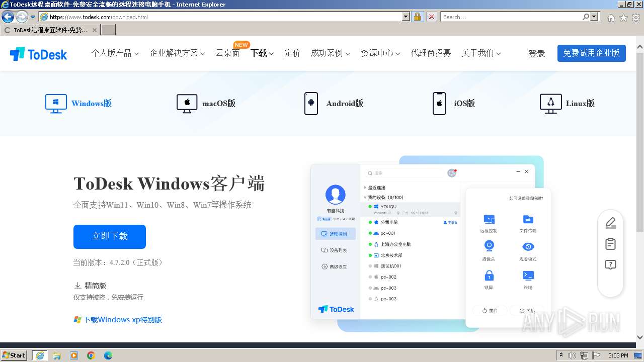Open the Internet Explorer taskbar icon
Image resolution: width=644 pixels, height=362 pixels.
coord(40,355)
